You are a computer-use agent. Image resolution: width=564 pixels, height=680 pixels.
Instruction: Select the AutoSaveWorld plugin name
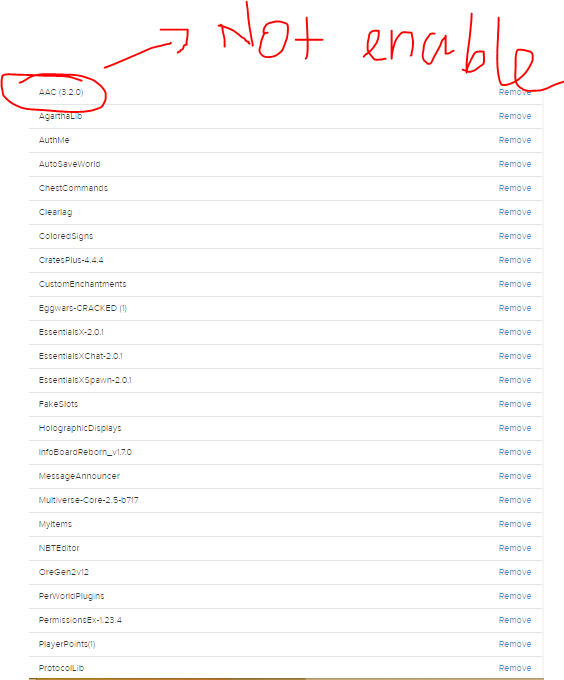click(x=69, y=164)
